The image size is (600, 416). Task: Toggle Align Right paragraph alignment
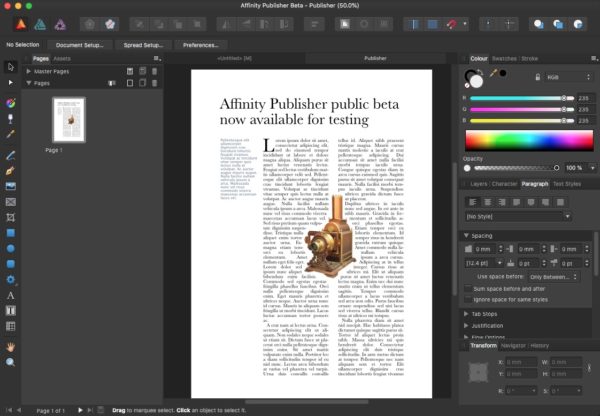502,202
